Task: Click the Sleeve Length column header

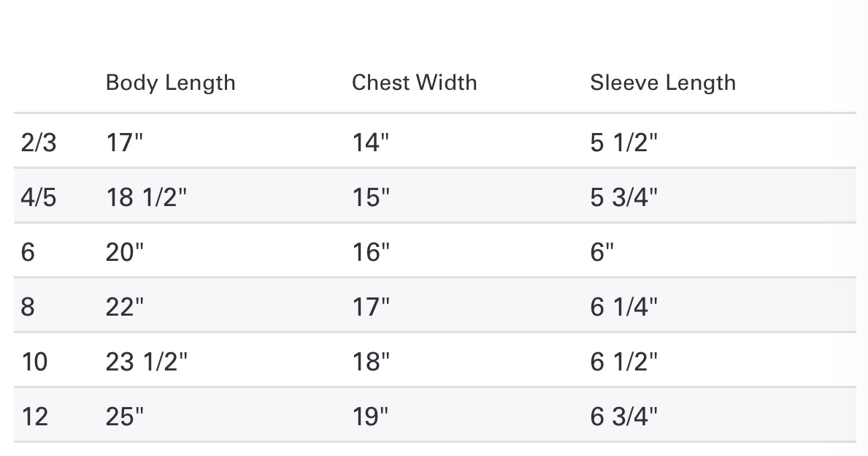Action: [663, 83]
